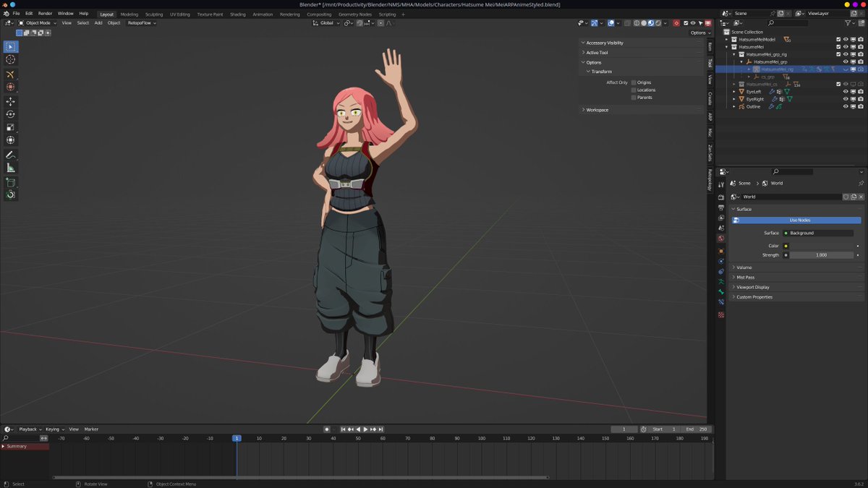
Task: Expand the EyeLeft object tree row
Action: [734, 92]
